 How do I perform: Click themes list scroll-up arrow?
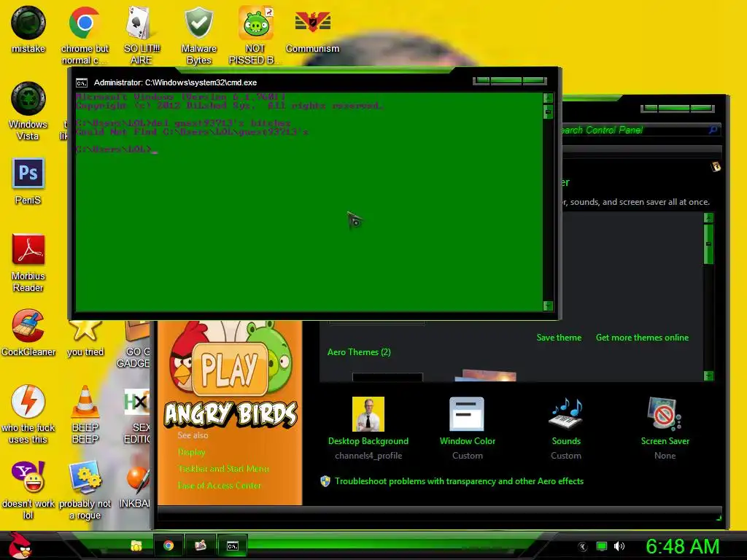(708, 217)
